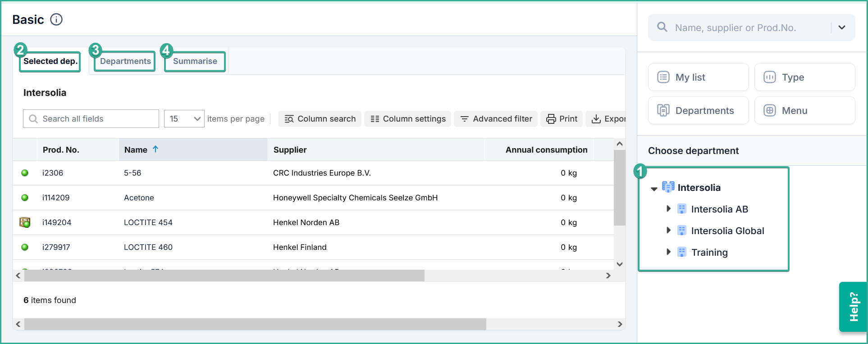Switch to the Selected dep. tab
The height and width of the screenshot is (344, 868).
point(50,61)
